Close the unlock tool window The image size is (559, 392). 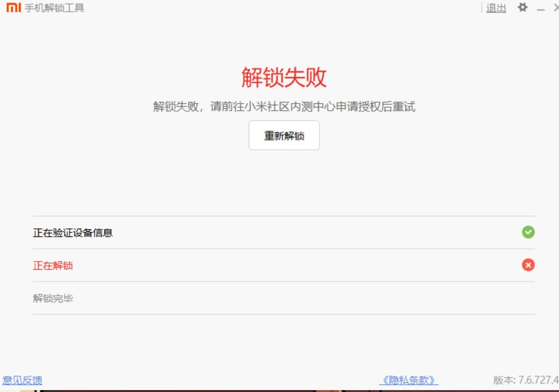pyautogui.click(x=556, y=8)
